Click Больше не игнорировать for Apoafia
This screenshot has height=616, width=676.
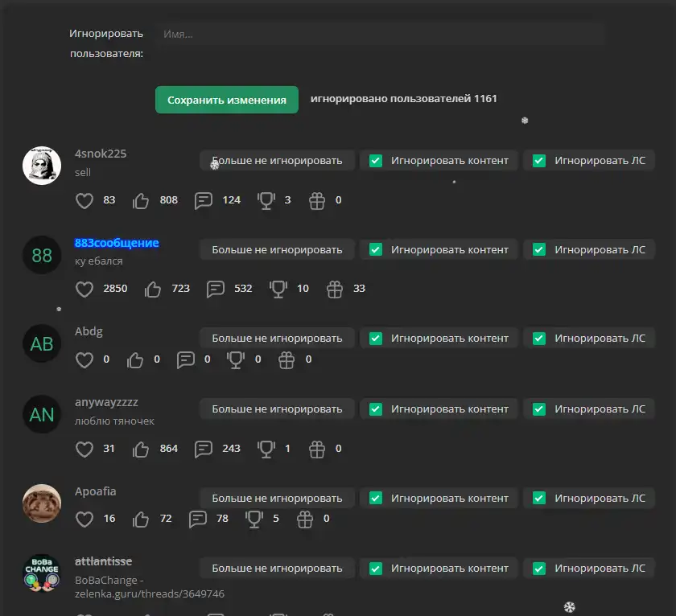click(277, 498)
